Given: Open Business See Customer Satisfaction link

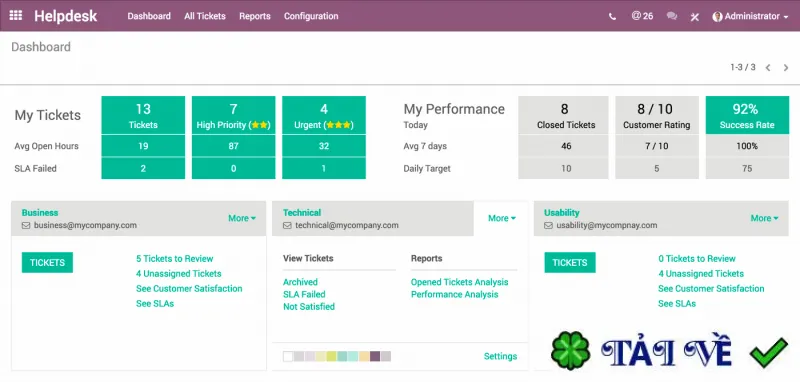Looking at the screenshot, I should click(189, 289).
